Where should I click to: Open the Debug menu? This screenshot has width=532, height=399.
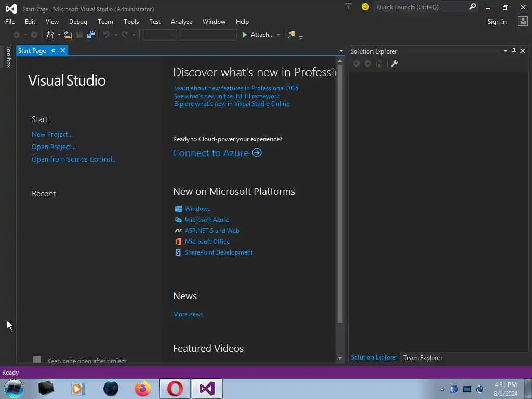coord(78,22)
